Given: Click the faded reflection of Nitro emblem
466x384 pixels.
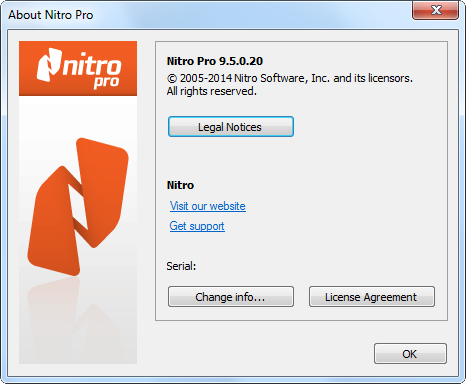Looking at the screenshot, I should tap(78, 320).
